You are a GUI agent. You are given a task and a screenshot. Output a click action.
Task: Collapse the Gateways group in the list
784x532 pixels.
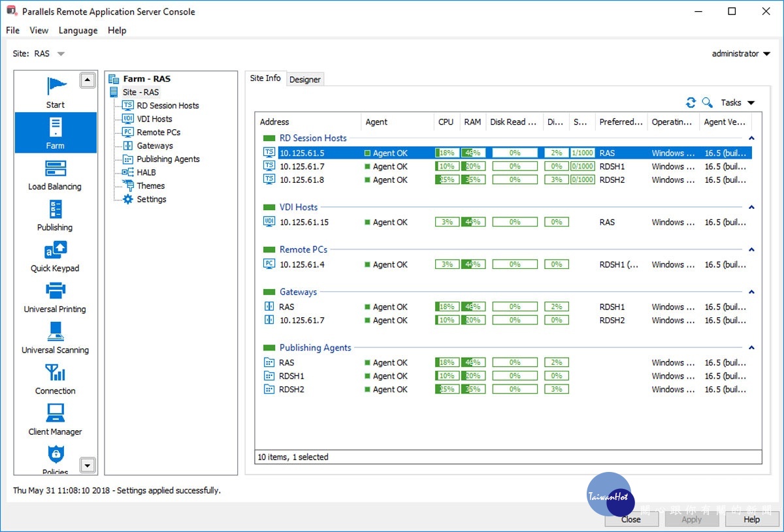(x=751, y=292)
